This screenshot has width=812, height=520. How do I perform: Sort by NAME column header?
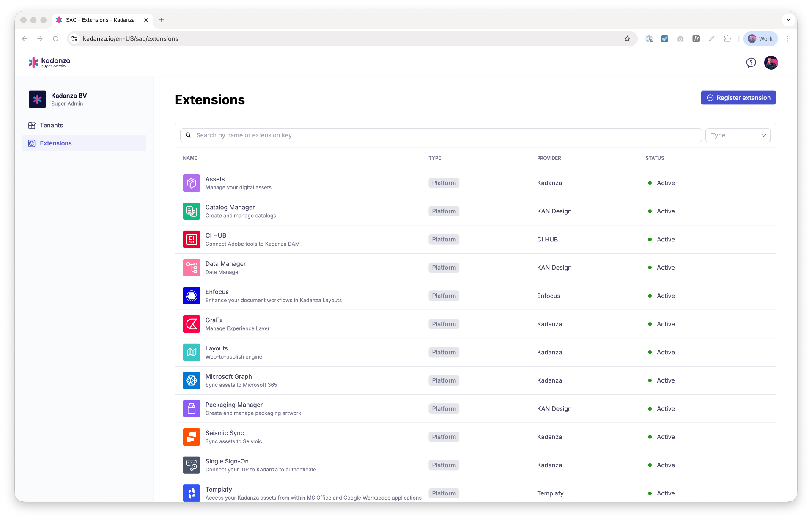(x=190, y=158)
